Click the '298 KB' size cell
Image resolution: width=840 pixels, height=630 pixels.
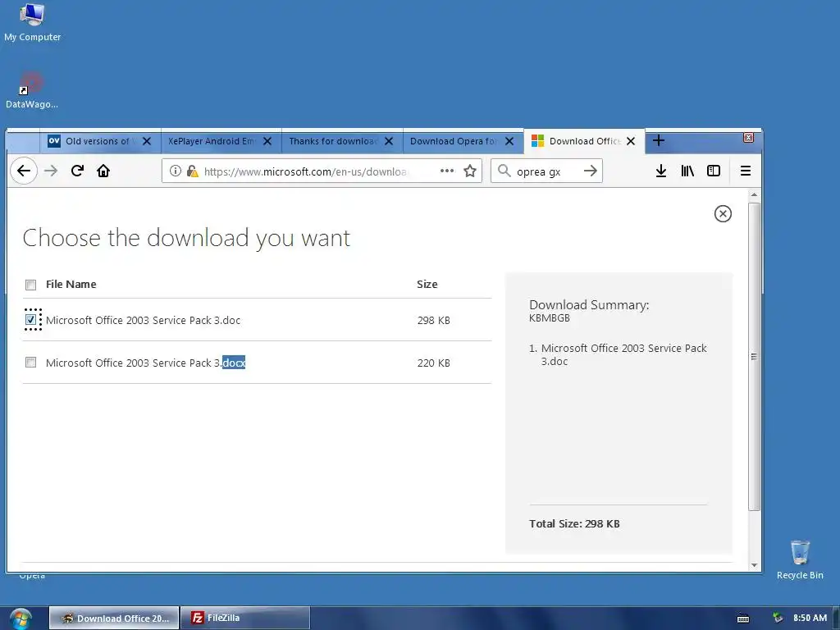433,321
